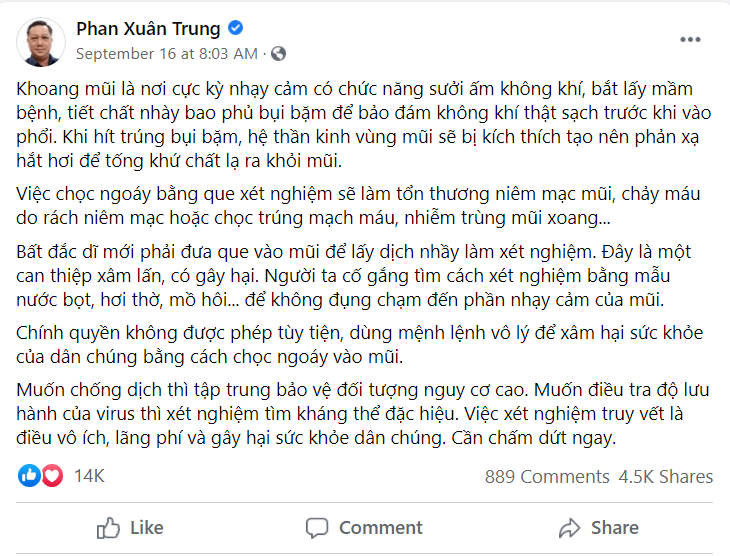Open the September 16 at 8:03 AM timestamp
Screen dimensions: 730x556
point(166,53)
